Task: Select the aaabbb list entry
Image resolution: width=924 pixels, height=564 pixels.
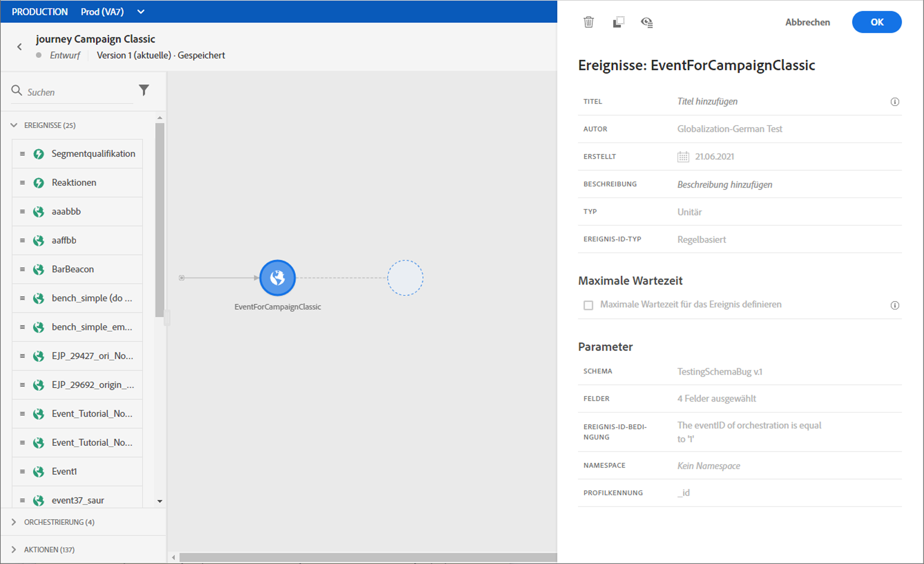Action: tap(77, 212)
